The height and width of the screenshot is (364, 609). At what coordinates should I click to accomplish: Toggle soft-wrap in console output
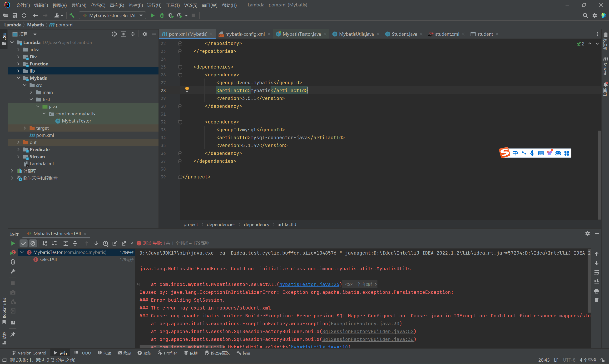[x=596, y=272]
